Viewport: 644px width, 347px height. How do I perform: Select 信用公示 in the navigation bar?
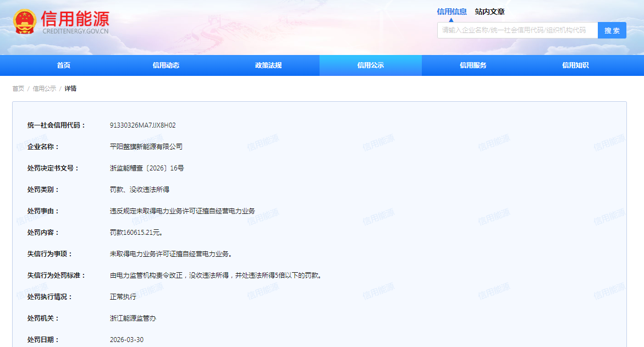click(x=370, y=65)
